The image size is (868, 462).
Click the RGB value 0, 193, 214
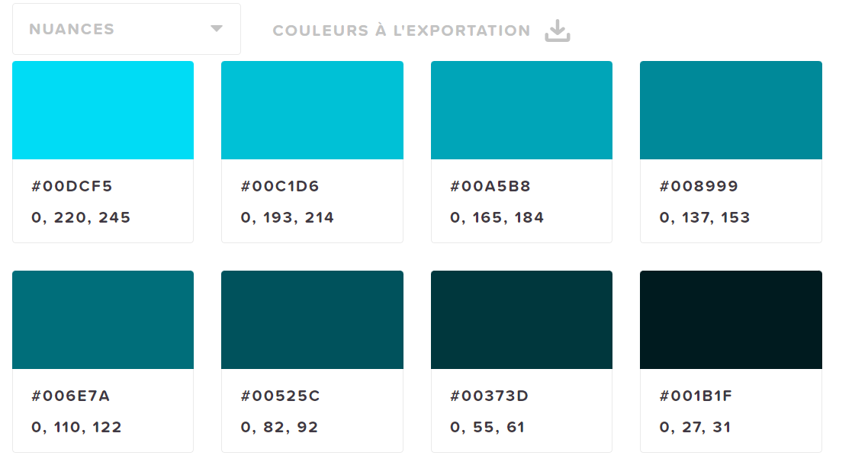288,217
